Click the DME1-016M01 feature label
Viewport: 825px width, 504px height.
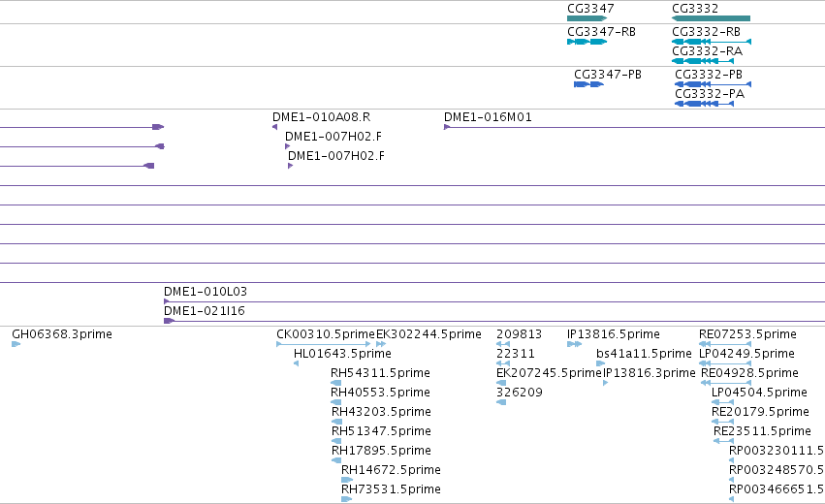488,117
